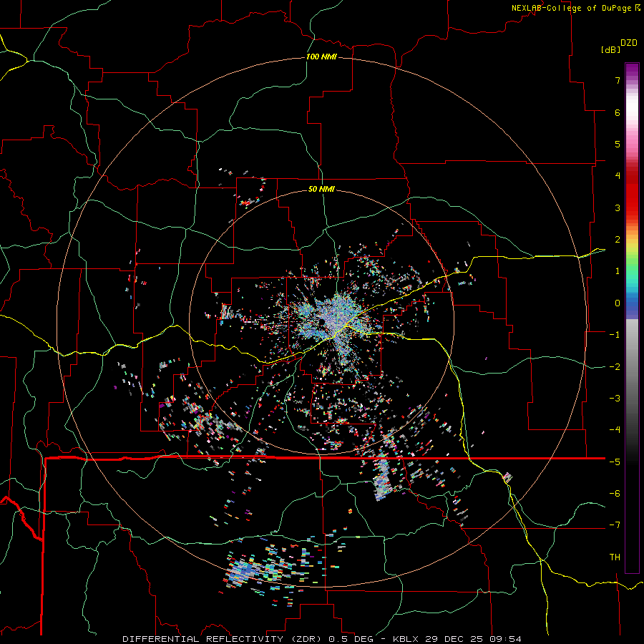Click the "-1" value on the color scale
Image resolution: width=644 pixels, height=644 pixels.
pos(615,335)
